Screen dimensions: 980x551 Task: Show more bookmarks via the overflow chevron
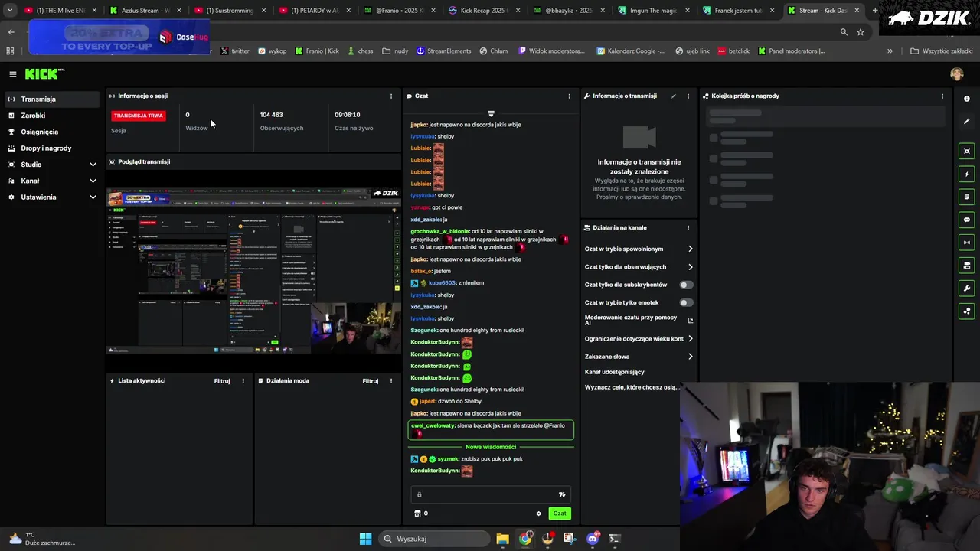click(x=890, y=51)
